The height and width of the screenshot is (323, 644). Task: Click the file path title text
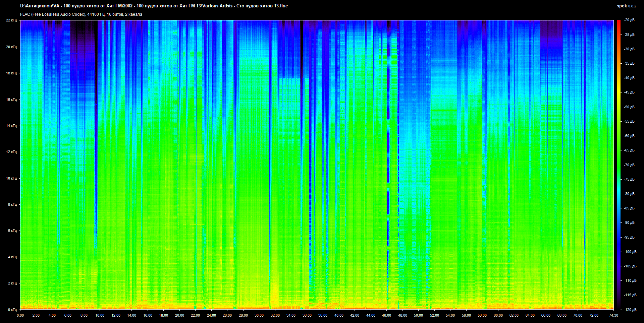pyautogui.click(x=154, y=6)
